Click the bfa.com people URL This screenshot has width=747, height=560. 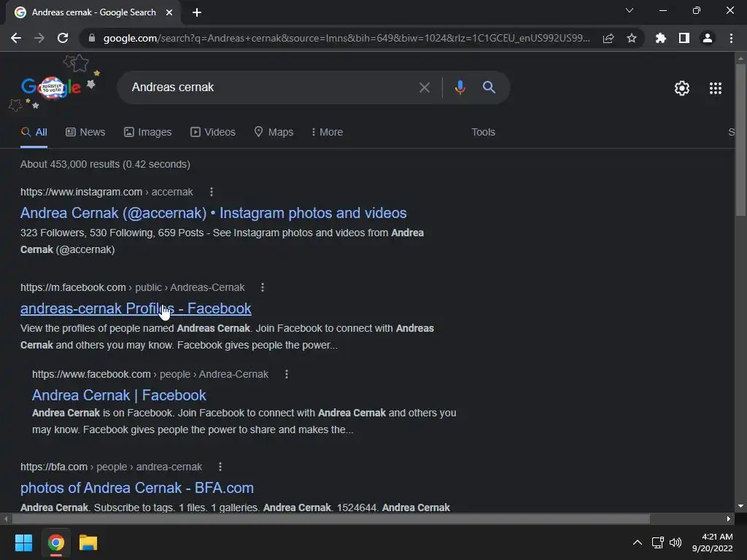(x=111, y=467)
